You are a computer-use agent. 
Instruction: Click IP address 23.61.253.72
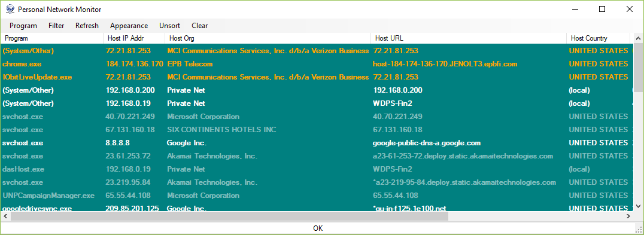[128, 156]
